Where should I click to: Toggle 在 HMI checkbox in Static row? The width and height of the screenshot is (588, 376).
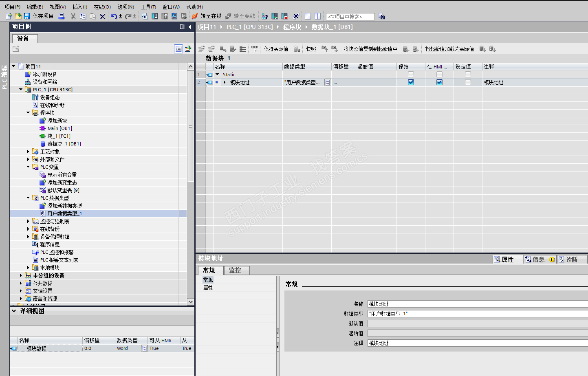pyautogui.click(x=439, y=74)
